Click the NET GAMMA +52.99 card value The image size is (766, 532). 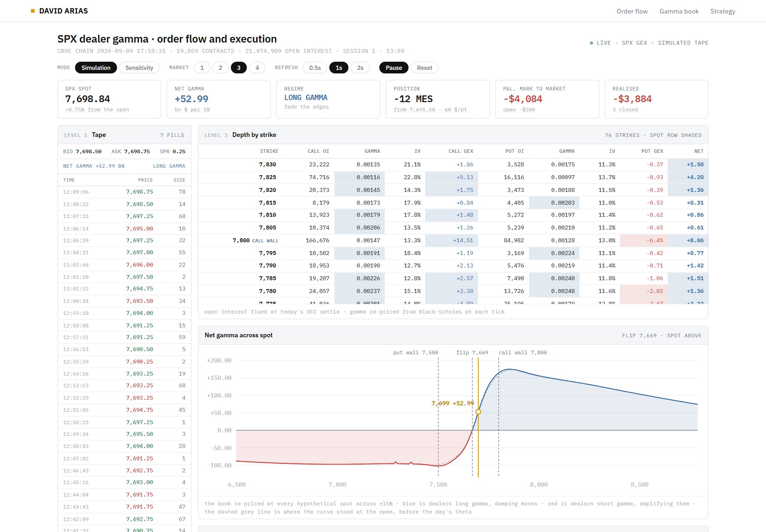tap(191, 99)
